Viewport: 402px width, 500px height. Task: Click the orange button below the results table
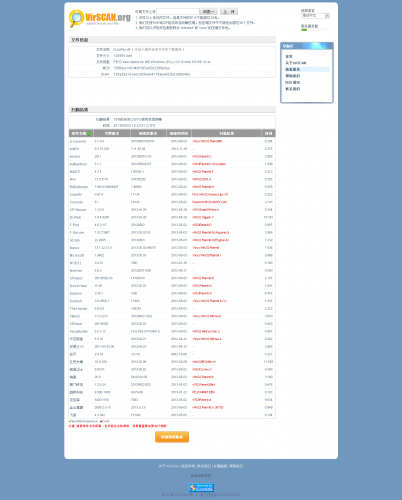[x=172, y=437]
